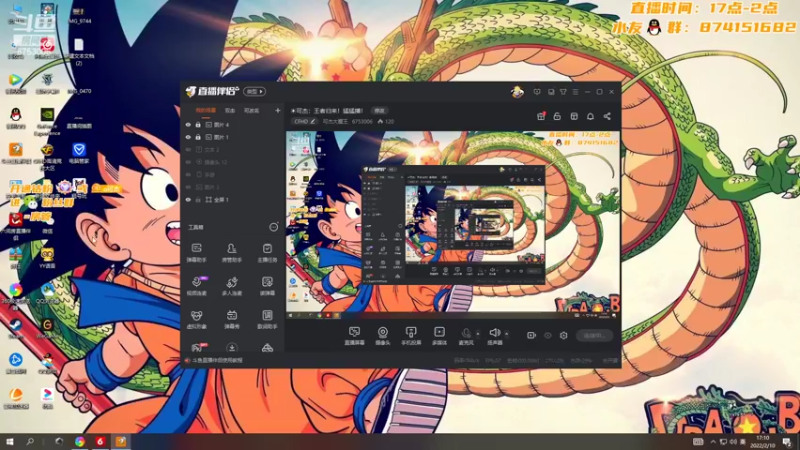Image resolution: width=800 pixels, height=450 pixels.
Task: Click the plus icon to add scene
Action: 278,110
